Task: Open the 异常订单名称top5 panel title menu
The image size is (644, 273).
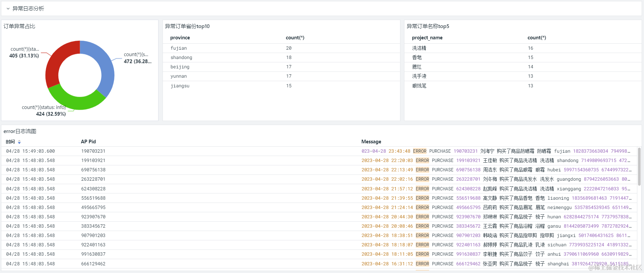Action: pos(428,26)
